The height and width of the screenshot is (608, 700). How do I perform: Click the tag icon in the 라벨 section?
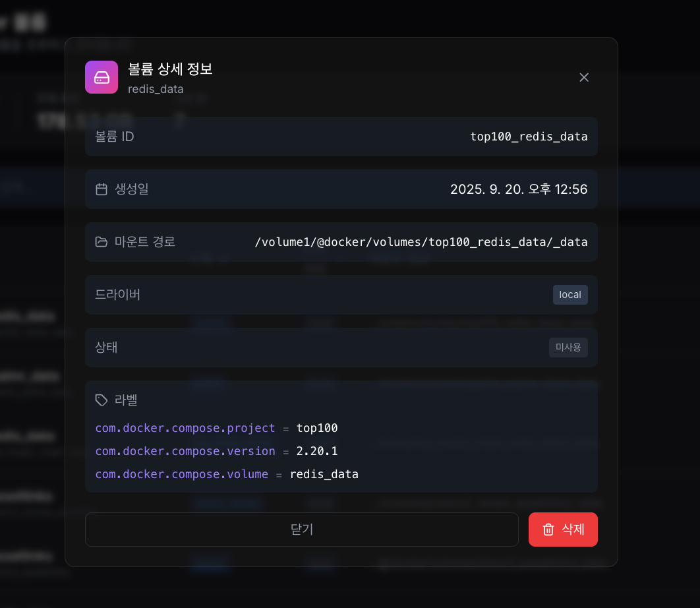click(101, 400)
